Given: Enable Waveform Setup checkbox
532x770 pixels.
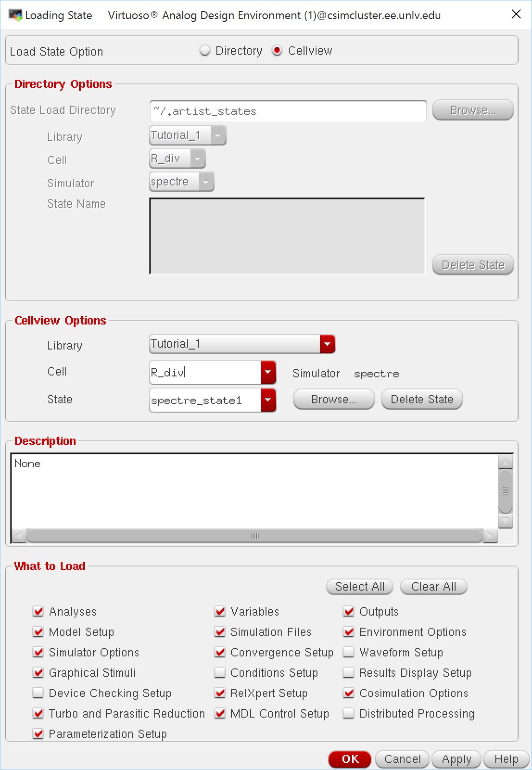Looking at the screenshot, I should point(349,652).
